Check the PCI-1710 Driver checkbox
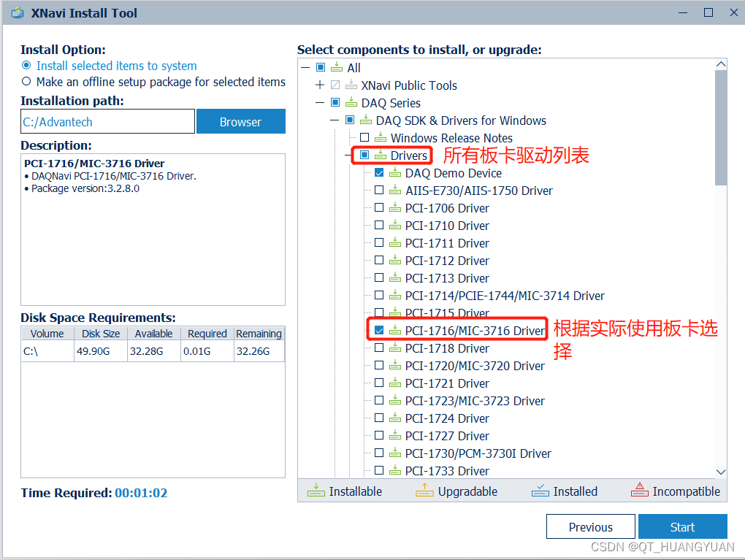 379,225
